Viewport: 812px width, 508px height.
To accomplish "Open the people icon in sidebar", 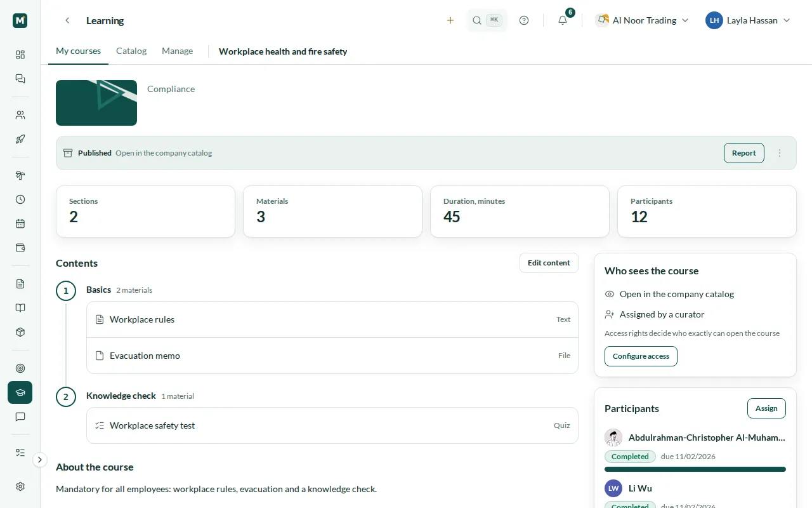I will [x=20, y=115].
